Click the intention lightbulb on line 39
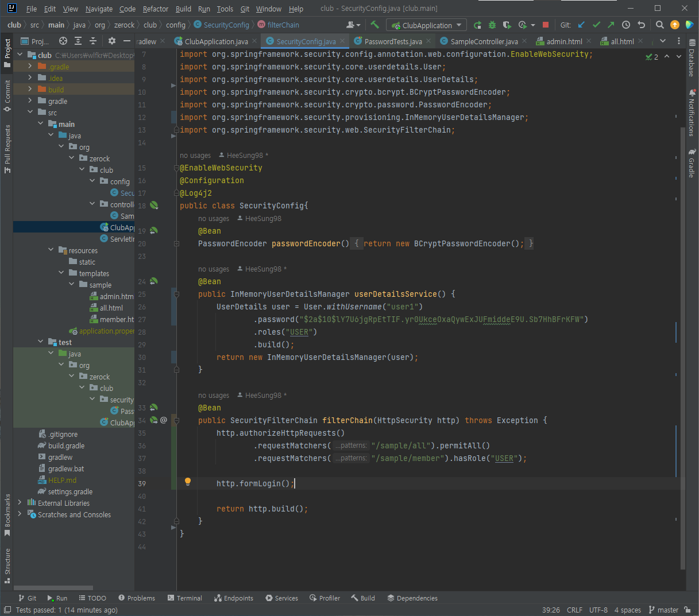The height and width of the screenshot is (616, 699). (187, 482)
